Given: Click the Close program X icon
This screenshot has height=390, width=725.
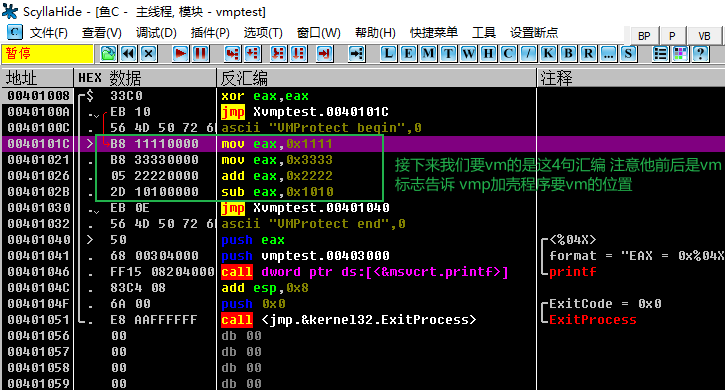Looking at the screenshot, I should pos(148,54).
